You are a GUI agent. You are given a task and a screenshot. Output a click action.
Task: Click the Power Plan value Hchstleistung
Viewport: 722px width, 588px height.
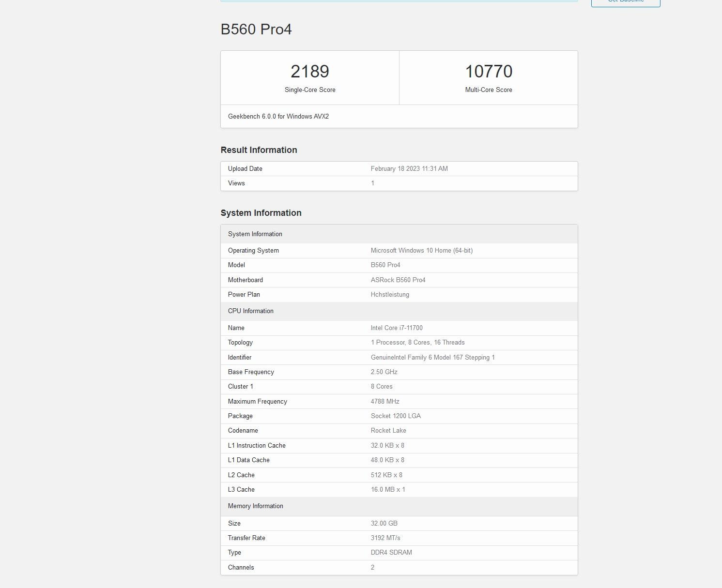[390, 295]
